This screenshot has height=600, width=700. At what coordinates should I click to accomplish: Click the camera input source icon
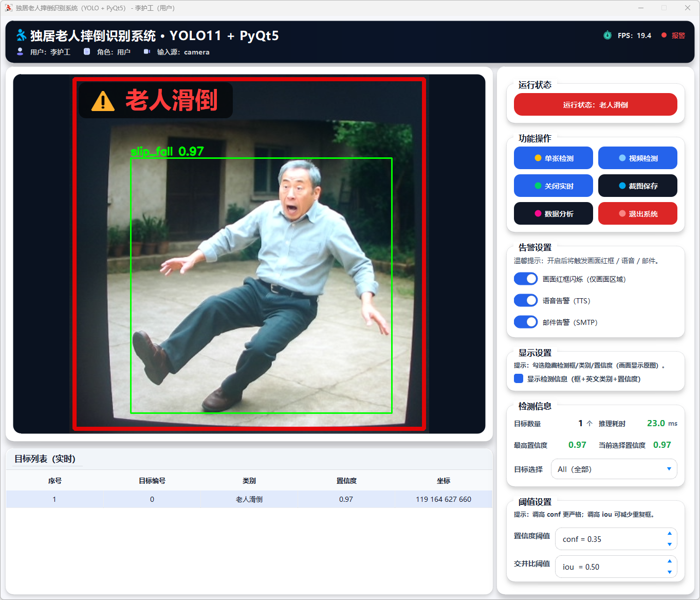(147, 51)
